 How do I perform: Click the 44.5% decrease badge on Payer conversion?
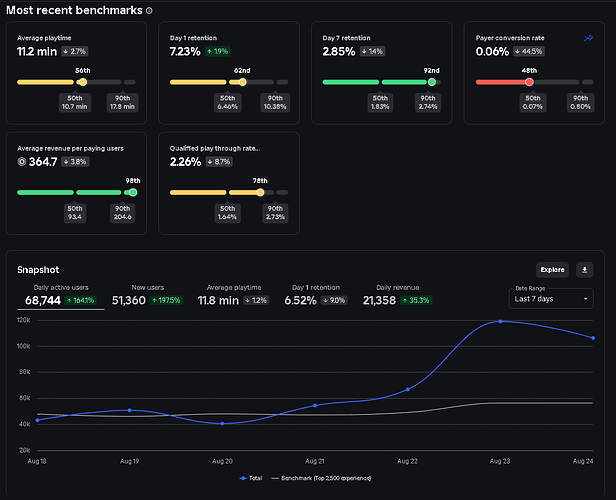[529, 51]
